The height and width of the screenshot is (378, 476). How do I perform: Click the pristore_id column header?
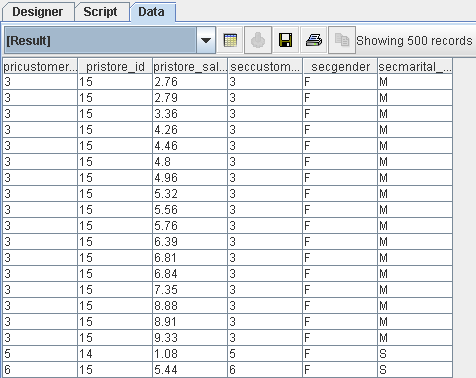(x=115, y=66)
